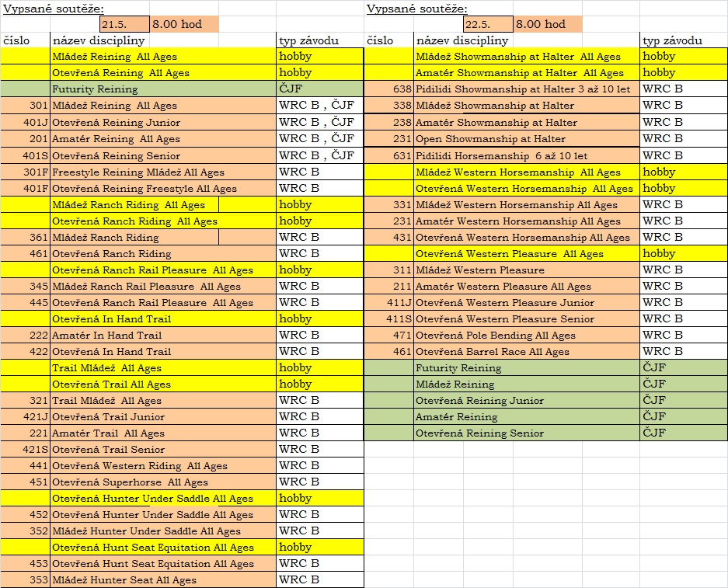The height and width of the screenshot is (588, 728).
Task: Select 'Mládež Western Pleasure' cell
Action: point(527,270)
